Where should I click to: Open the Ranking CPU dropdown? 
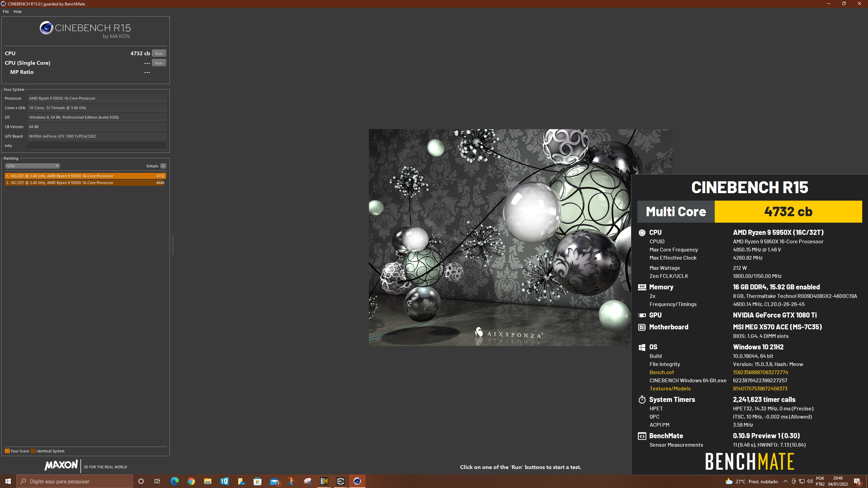33,166
